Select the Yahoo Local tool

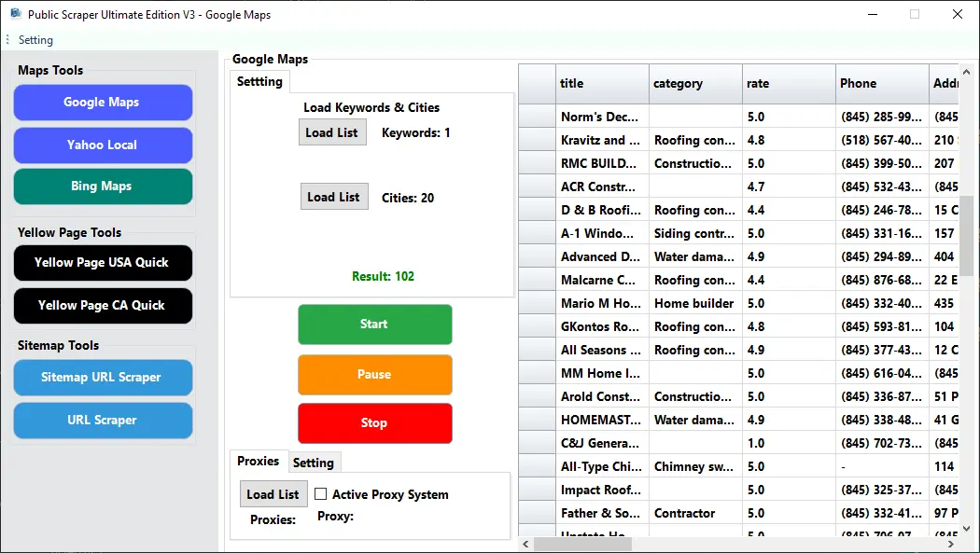(x=103, y=145)
